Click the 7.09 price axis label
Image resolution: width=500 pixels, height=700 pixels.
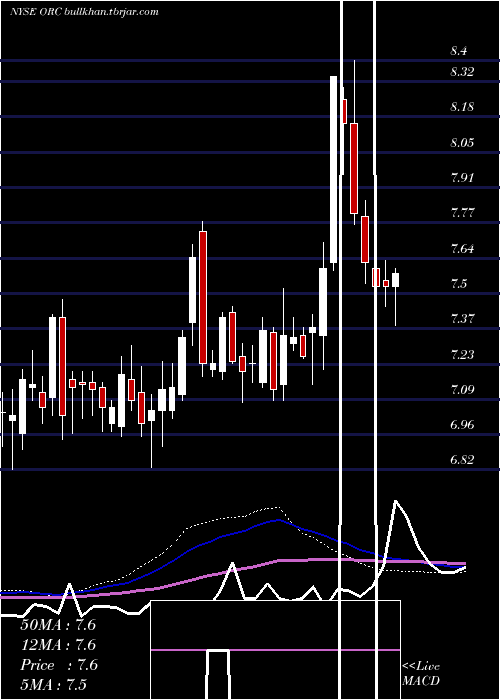[x=462, y=390]
